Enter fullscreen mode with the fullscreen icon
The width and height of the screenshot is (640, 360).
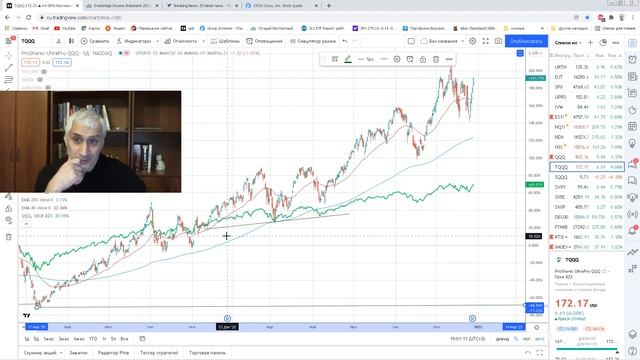point(486,41)
